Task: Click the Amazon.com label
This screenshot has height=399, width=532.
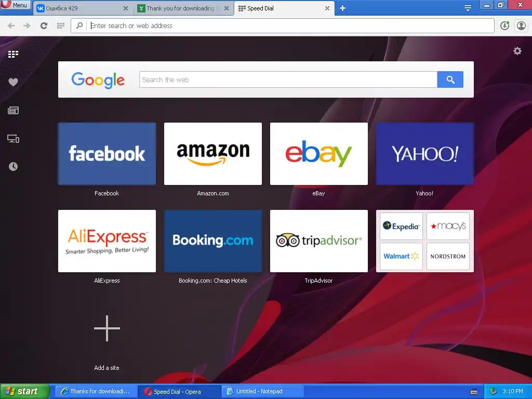Action: tap(212, 193)
